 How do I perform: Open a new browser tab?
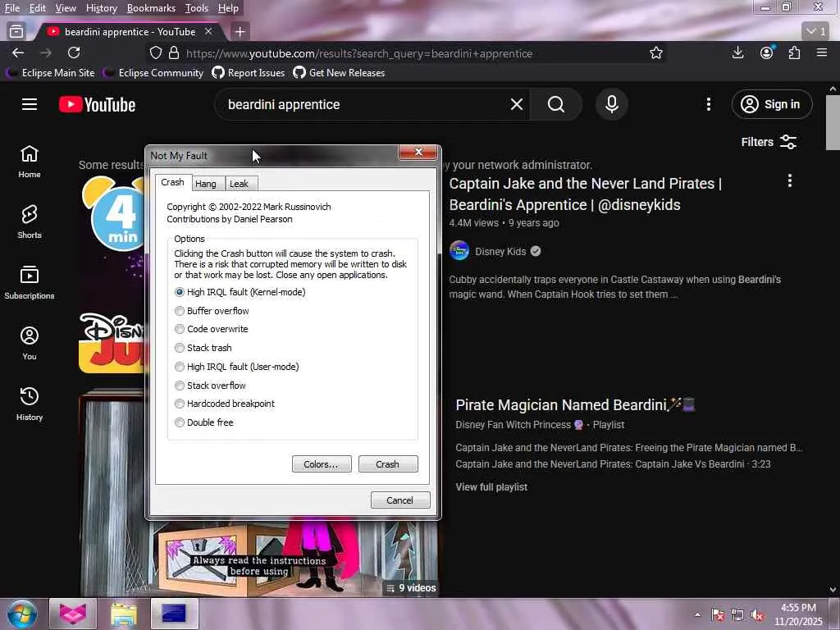tap(240, 32)
